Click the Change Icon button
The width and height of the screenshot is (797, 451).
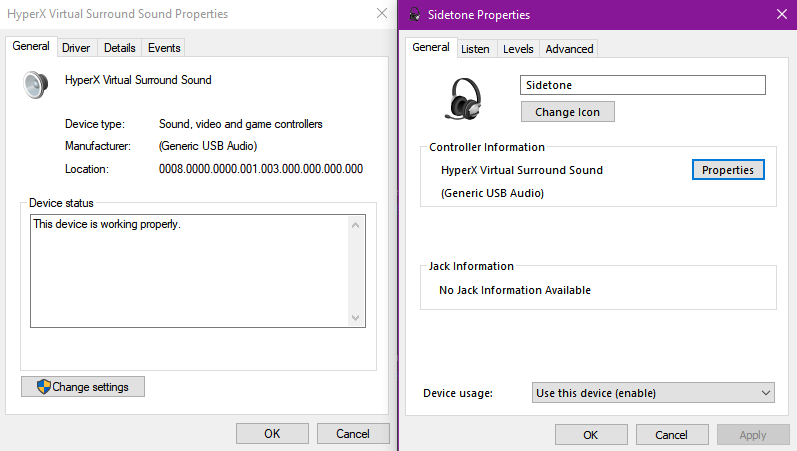pos(567,112)
